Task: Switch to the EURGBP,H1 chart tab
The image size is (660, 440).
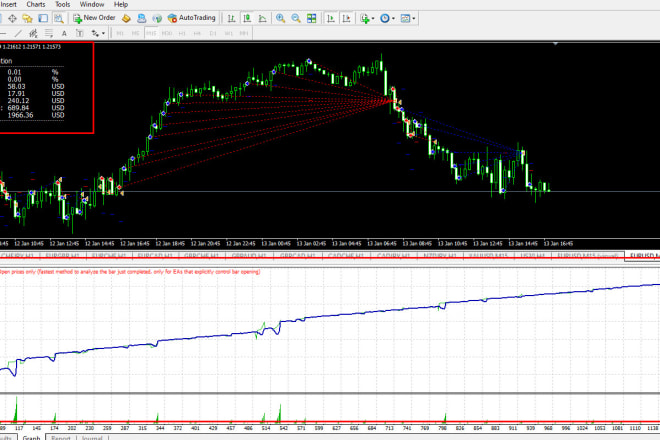Action: pyautogui.click(x=62, y=256)
